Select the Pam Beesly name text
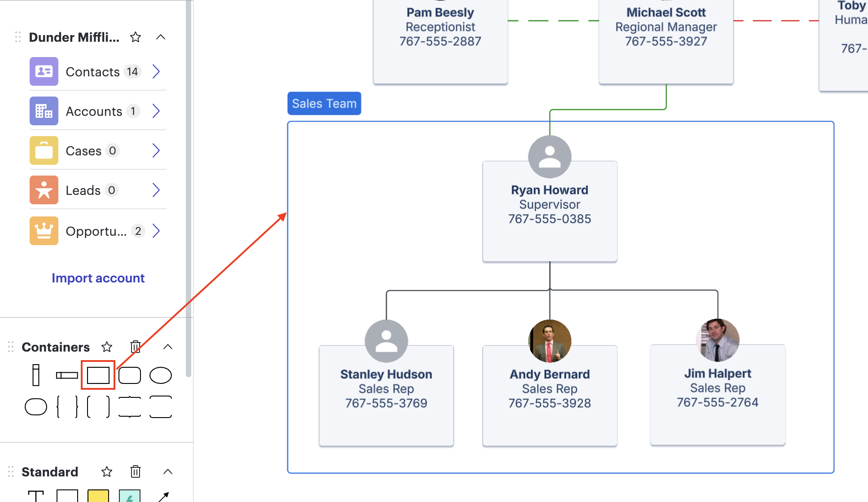This screenshot has height=502, width=868. 440,12
